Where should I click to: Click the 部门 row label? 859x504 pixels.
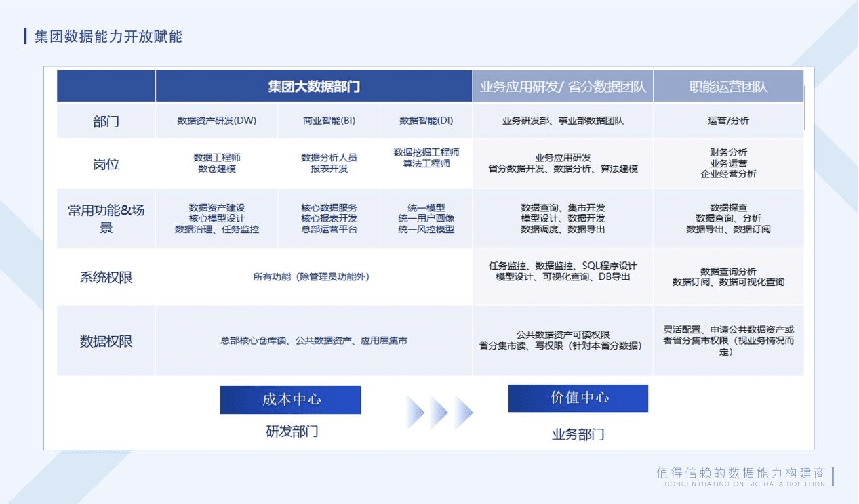(106, 121)
